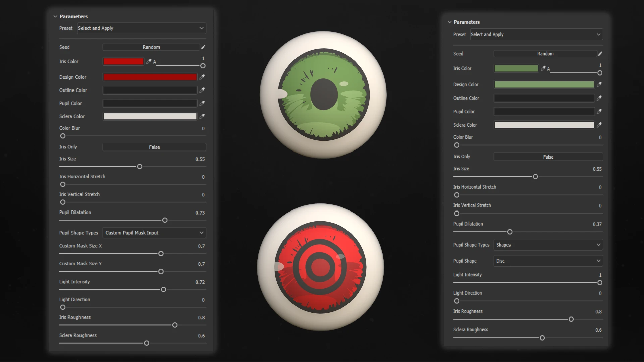Viewport: 644px width, 362px height.
Task: Toggle the Iris Only False button in right panel
Action: click(x=548, y=157)
